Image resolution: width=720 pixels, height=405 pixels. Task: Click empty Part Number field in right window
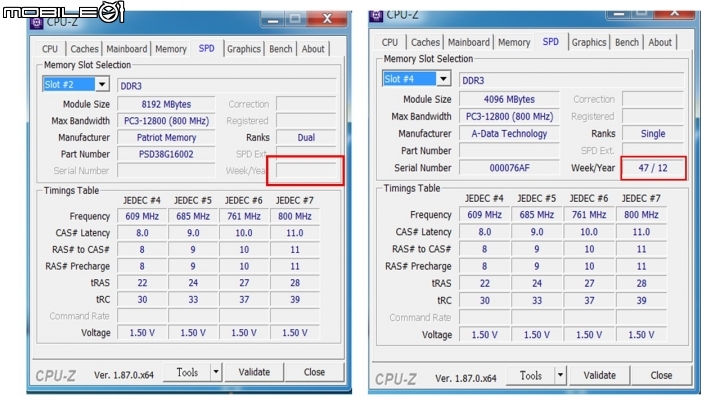pos(509,151)
